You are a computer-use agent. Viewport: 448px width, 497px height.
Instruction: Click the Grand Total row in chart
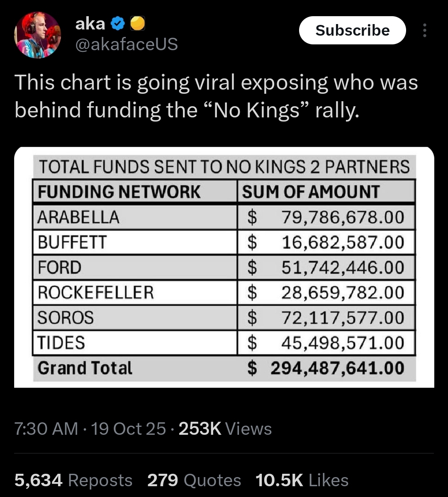click(224, 368)
